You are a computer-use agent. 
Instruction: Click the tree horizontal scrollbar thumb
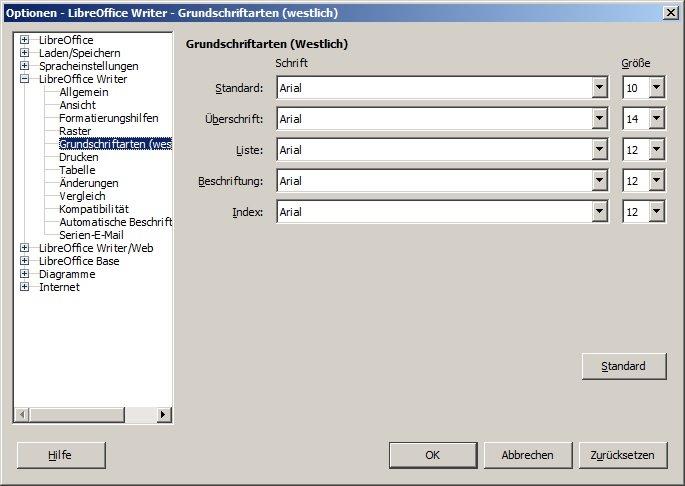point(77,414)
